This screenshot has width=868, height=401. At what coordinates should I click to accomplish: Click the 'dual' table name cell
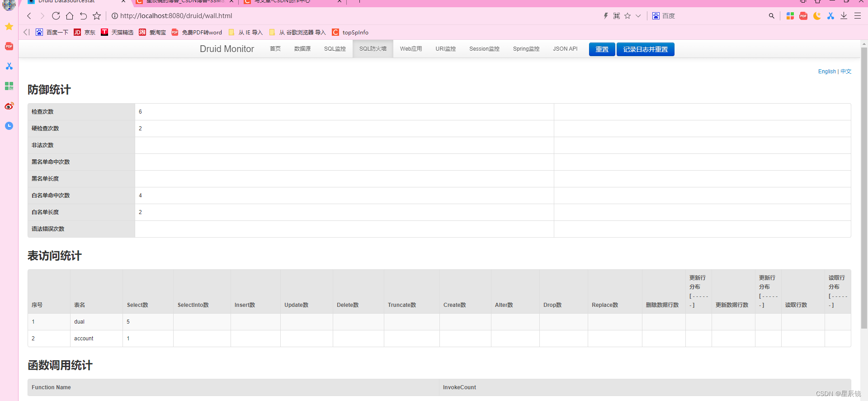96,322
